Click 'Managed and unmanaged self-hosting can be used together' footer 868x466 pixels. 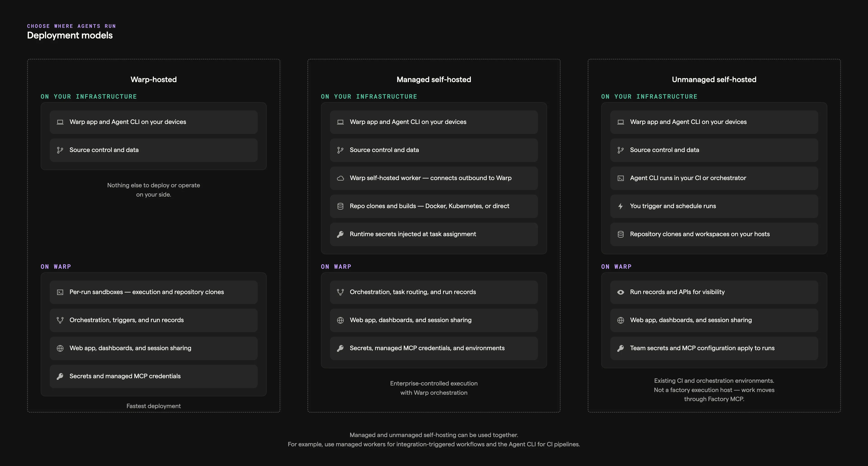point(434,435)
